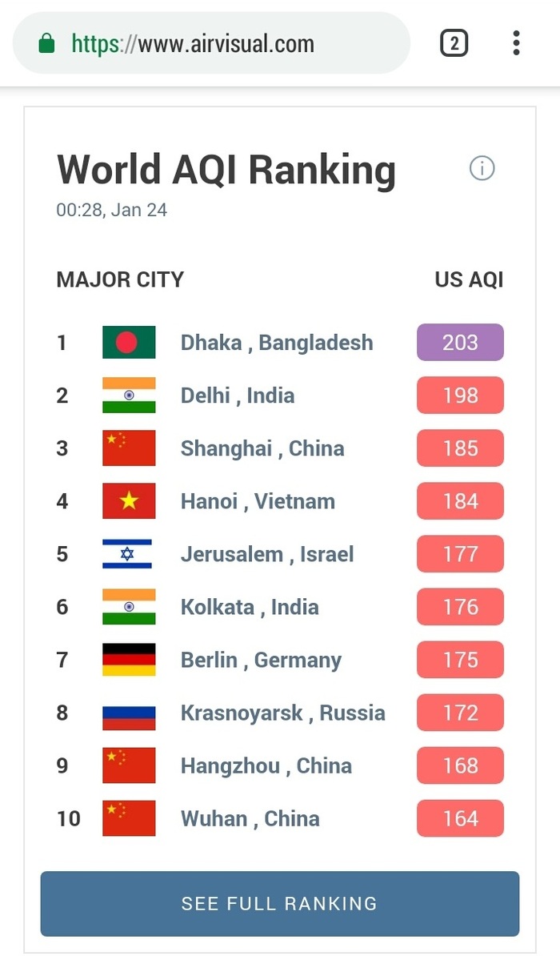Viewport: 560px width, 956px height.
Task: Open Wuhan, China ranking entry
Action: pyautogui.click(x=250, y=818)
